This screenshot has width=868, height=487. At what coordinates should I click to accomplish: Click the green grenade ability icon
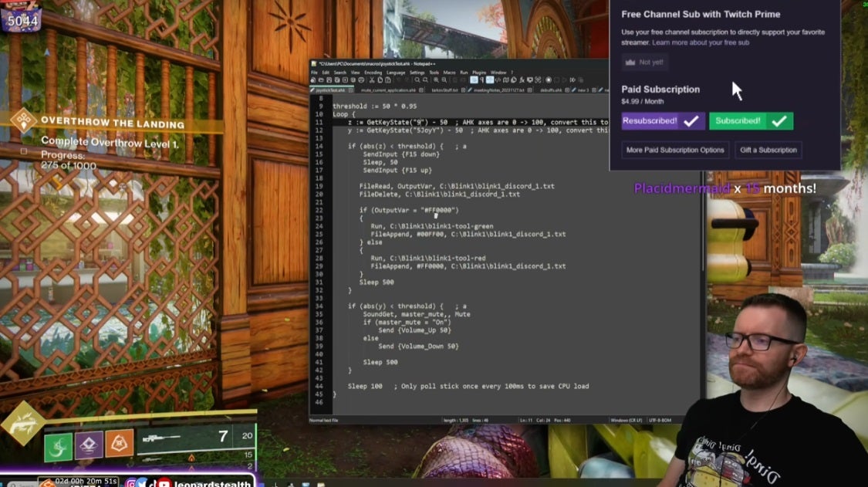[58, 446]
